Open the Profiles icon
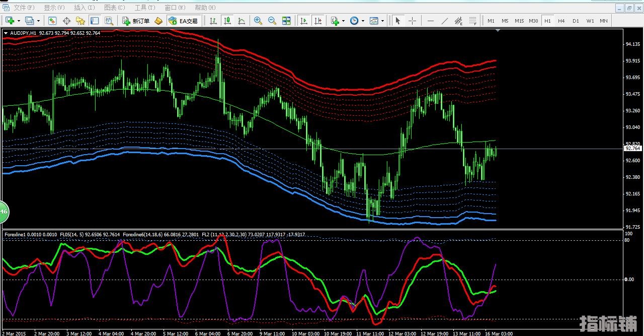Screen dimensions: 644x336 click(29, 21)
